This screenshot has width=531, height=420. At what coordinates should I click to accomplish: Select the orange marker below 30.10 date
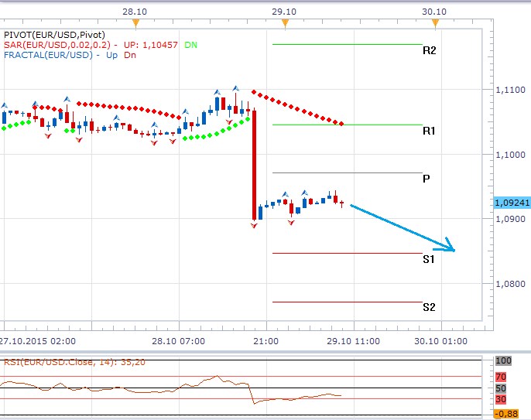[435, 24]
